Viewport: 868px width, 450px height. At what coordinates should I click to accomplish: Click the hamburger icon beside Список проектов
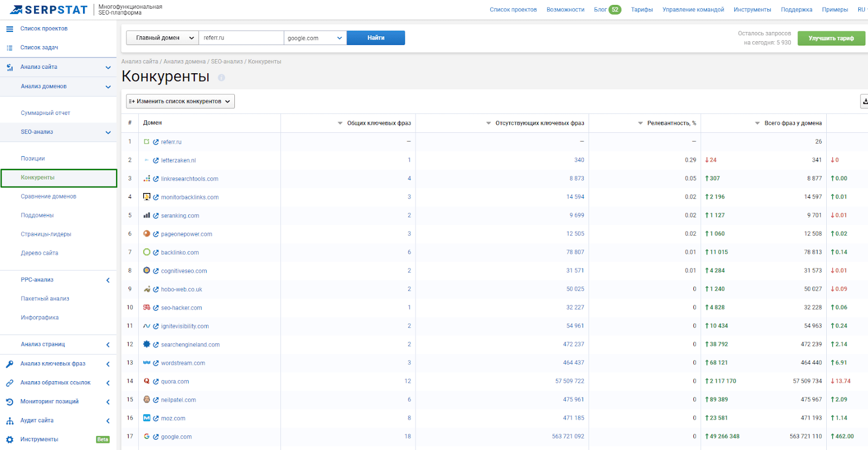point(10,29)
